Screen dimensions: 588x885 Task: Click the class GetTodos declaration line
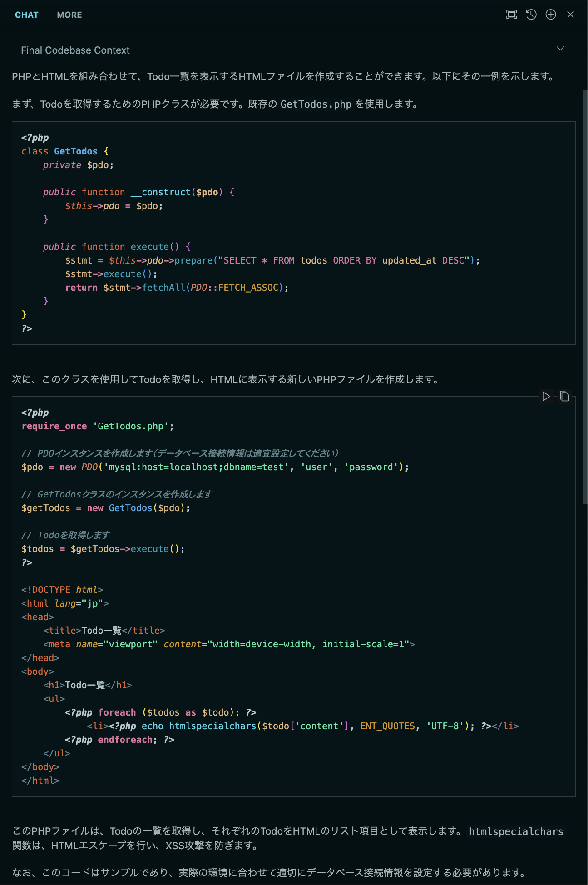coord(65,151)
